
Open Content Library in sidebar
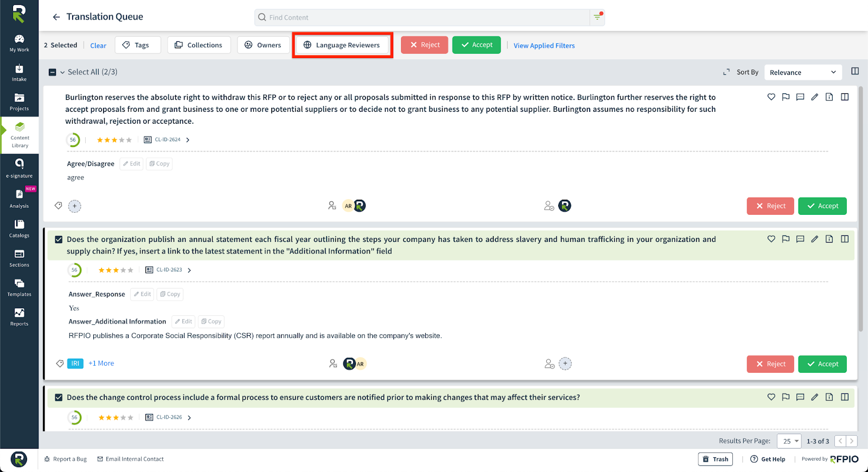click(20, 135)
